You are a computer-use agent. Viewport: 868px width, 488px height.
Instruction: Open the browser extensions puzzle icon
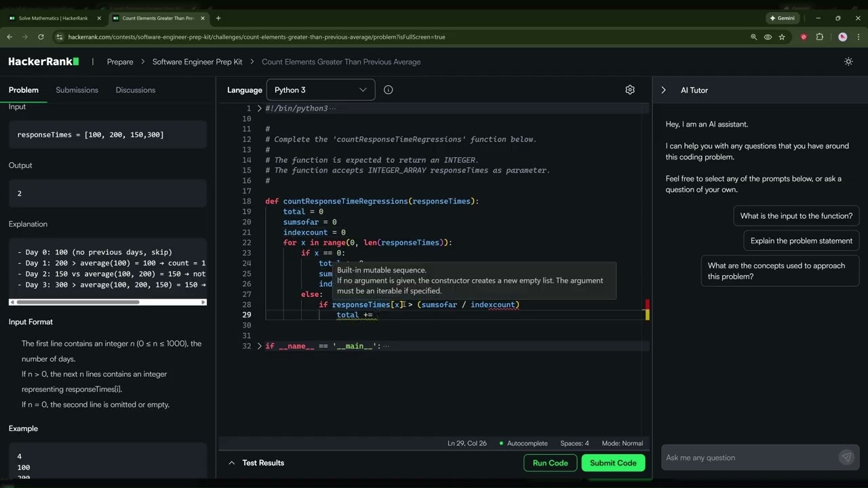point(819,37)
